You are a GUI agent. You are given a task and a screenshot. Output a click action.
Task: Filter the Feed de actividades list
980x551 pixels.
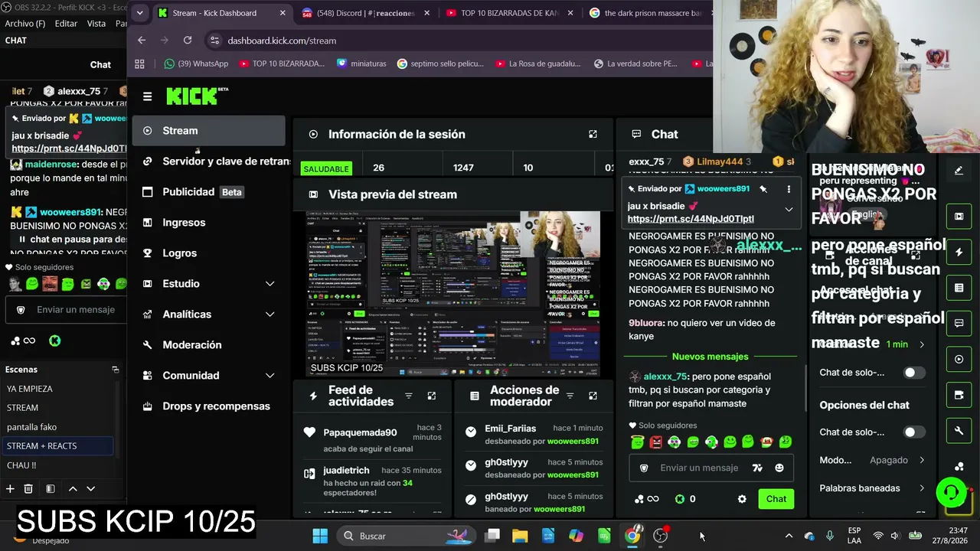pyautogui.click(x=409, y=396)
